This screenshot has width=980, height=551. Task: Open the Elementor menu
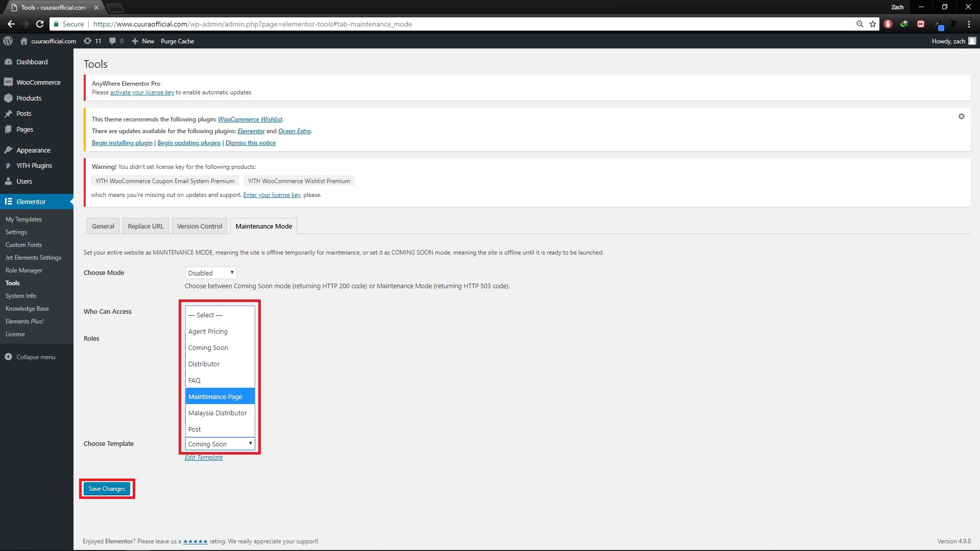pyautogui.click(x=37, y=202)
